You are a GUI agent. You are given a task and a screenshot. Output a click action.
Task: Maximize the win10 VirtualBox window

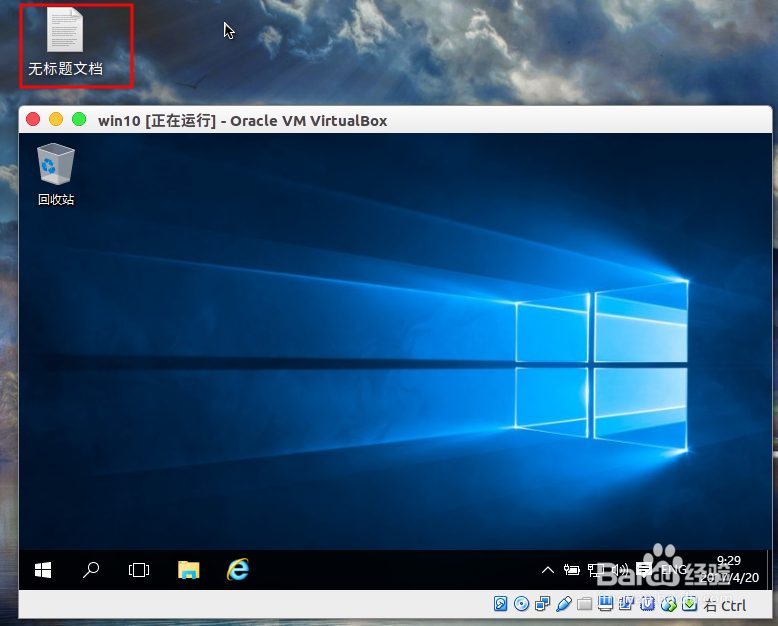(x=79, y=120)
